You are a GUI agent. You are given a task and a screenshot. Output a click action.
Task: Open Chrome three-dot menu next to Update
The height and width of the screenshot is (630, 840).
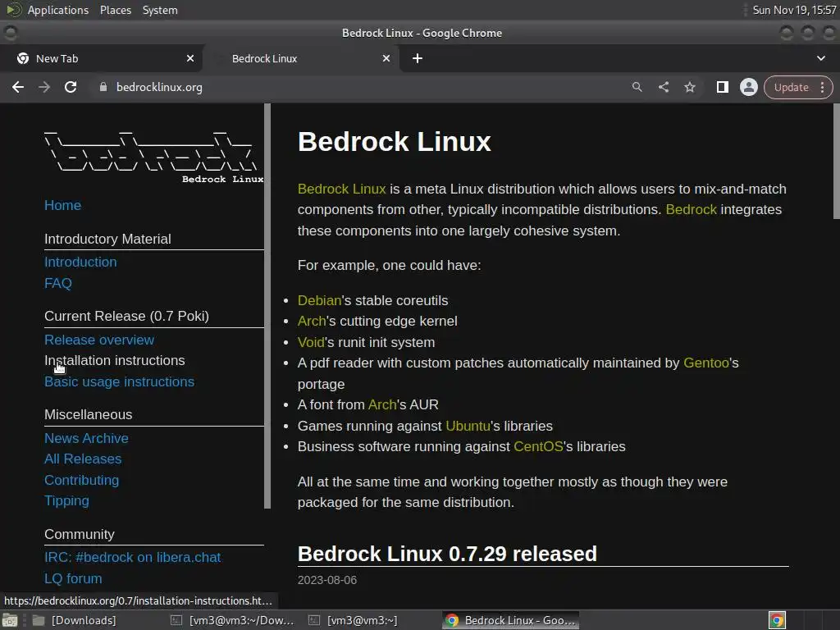pyautogui.click(x=822, y=87)
